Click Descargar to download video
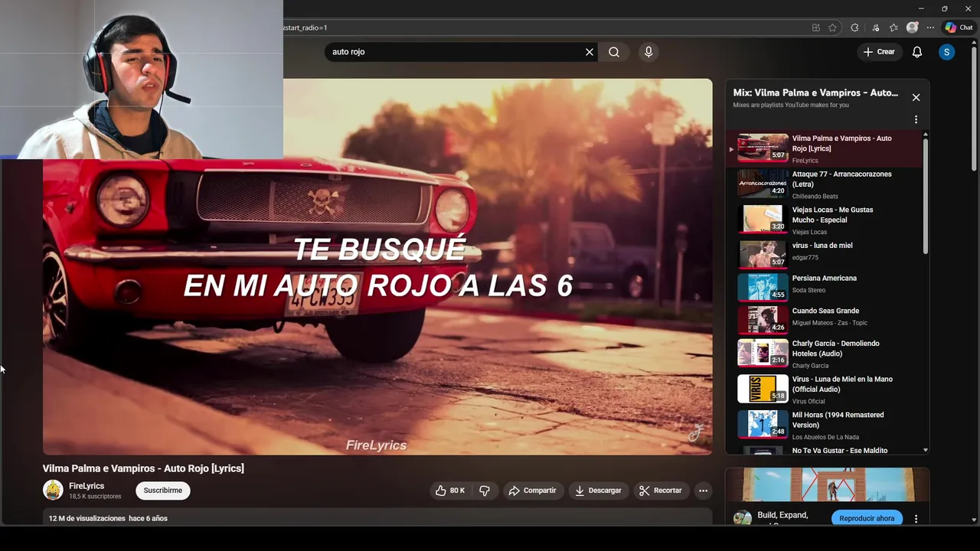980x551 pixels. click(x=598, y=491)
